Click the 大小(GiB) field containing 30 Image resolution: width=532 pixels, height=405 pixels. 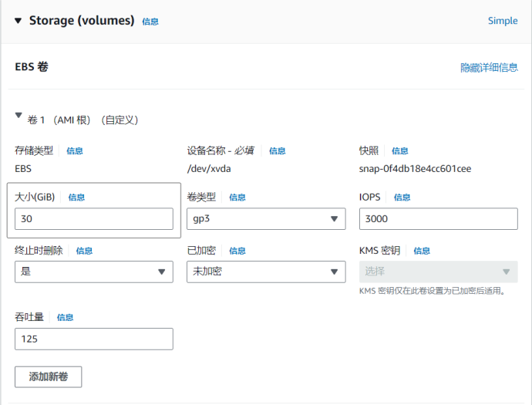pos(94,219)
